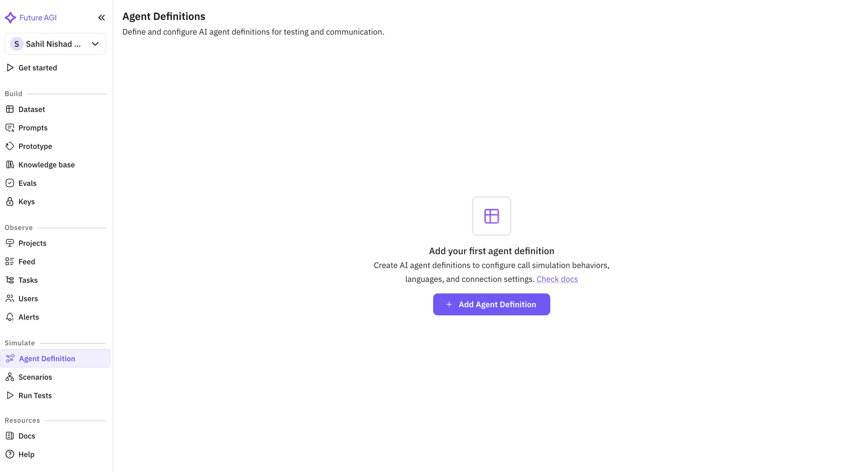Expand the Sahil Nishad workspace dropdown
The image size is (868, 472).
(55, 44)
